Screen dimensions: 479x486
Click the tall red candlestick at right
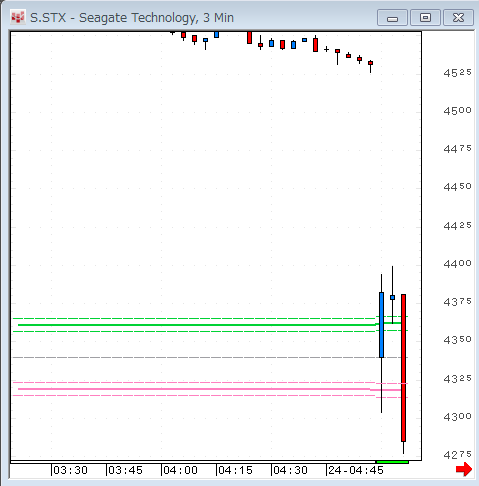click(x=403, y=368)
